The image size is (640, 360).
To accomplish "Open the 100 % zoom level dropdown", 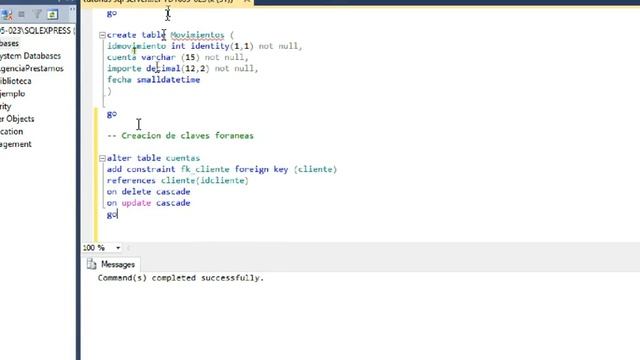I will pyautogui.click(x=118, y=248).
